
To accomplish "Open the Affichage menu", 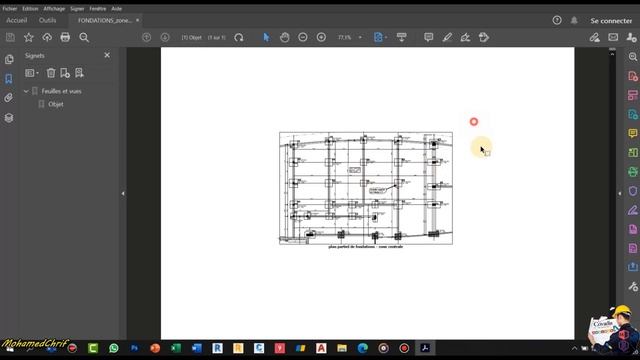I will pyautogui.click(x=54, y=9).
